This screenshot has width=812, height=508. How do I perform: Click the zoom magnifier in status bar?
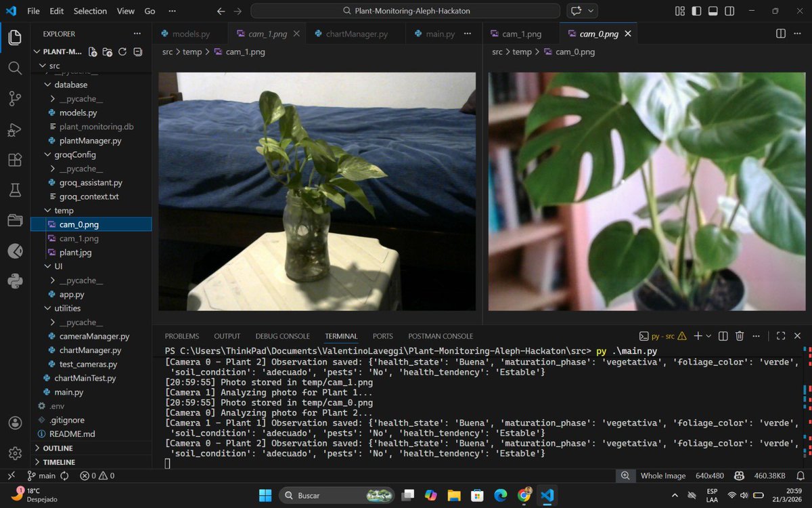tap(625, 475)
